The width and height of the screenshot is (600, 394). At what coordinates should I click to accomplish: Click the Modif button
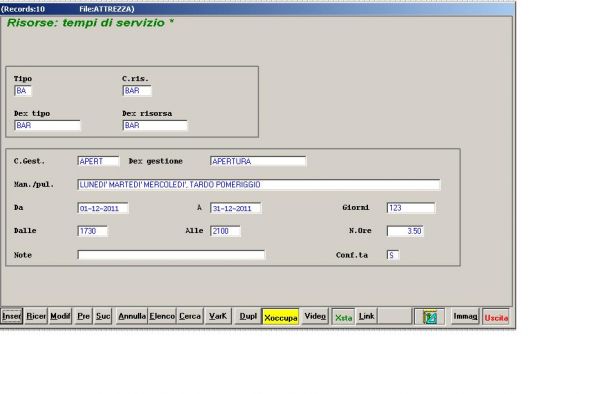pos(60,316)
